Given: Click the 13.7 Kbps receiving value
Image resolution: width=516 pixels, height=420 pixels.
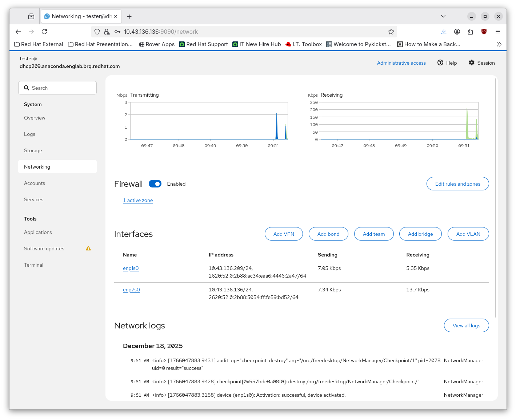Looking at the screenshot, I should point(418,290).
